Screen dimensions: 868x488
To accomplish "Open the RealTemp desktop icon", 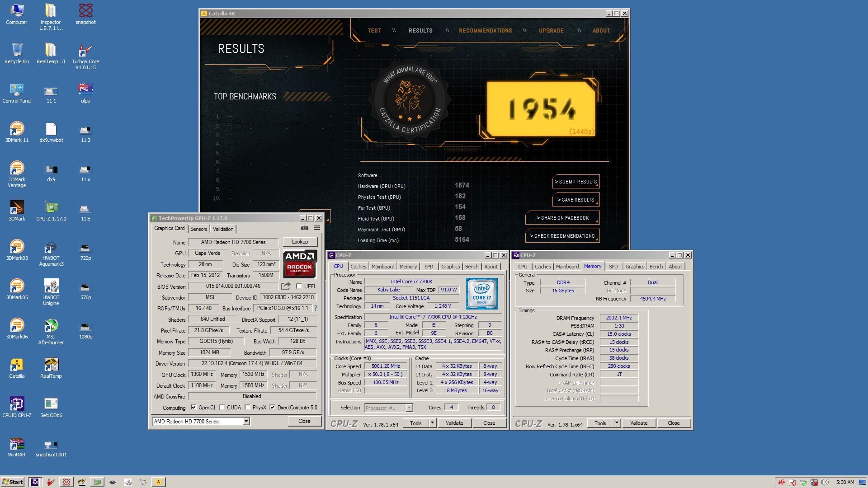I will point(51,367).
